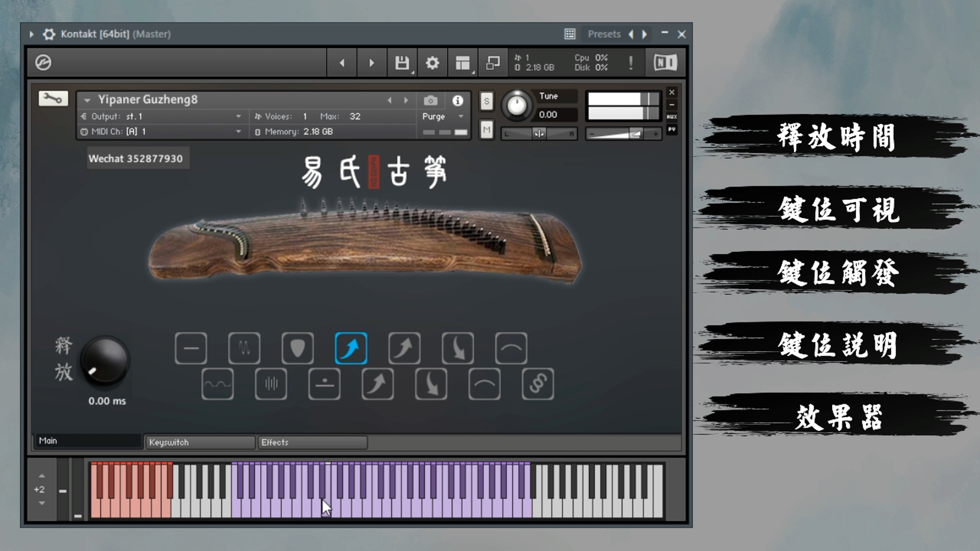This screenshot has height=551, width=980.
Task: Toggle Mute on Yipaner Guzheng8
Action: coord(487,130)
